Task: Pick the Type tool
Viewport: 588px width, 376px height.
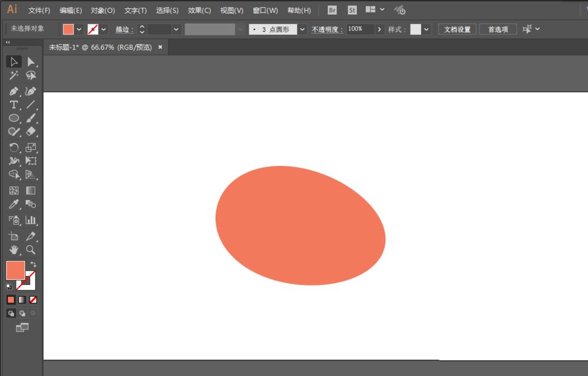Action: (14, 105)
